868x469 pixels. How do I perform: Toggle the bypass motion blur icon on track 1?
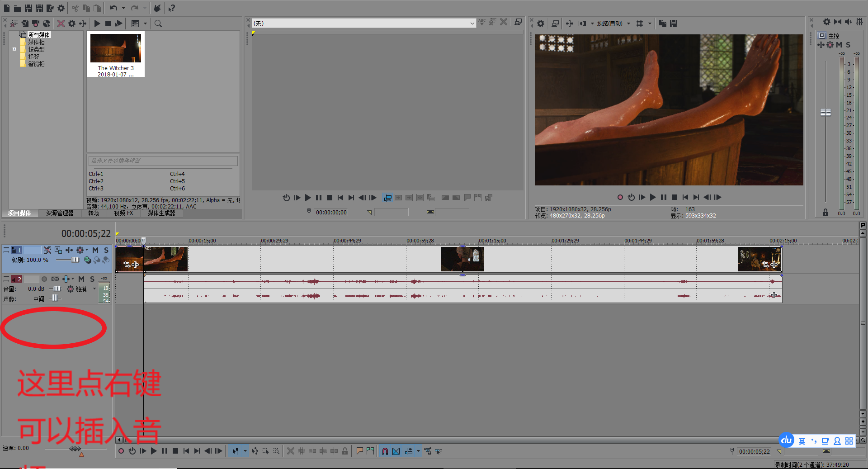pos(47,250)
